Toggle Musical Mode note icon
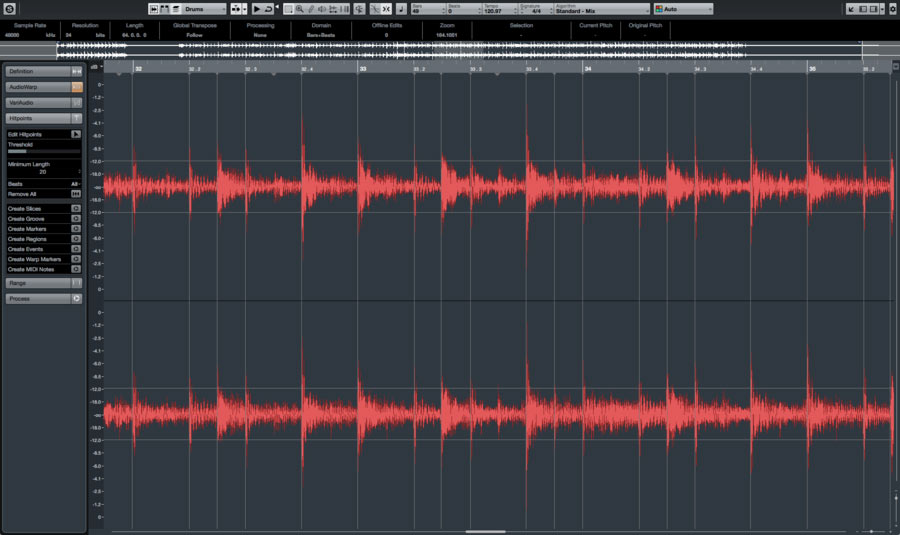 (401, 9)
